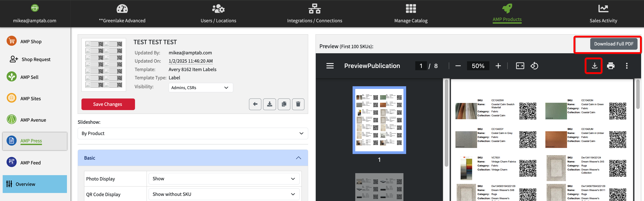Open Manage Catalog tab
Viewport: 644px width, 201px height.
411,14
